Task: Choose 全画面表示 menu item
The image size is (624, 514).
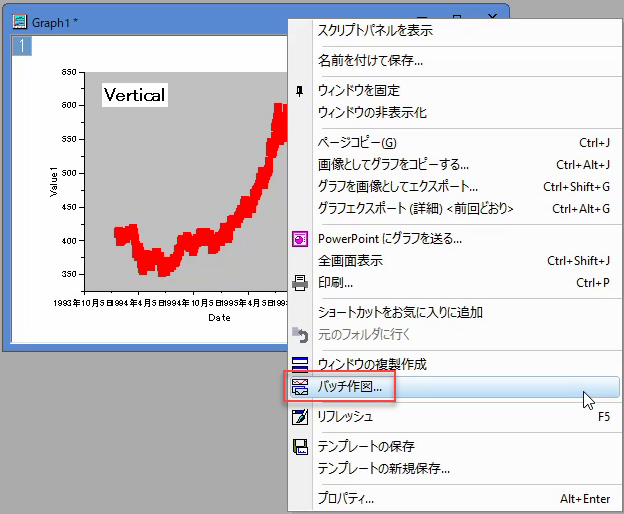Action: pyautogui.click(x=454, y=261)
